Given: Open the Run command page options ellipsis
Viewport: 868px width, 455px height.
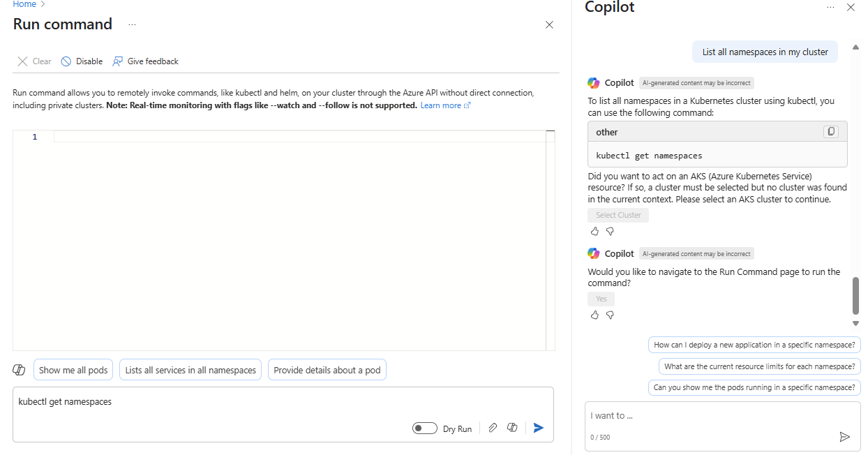Looking at the screenshot, I should [x=132, y=26].
